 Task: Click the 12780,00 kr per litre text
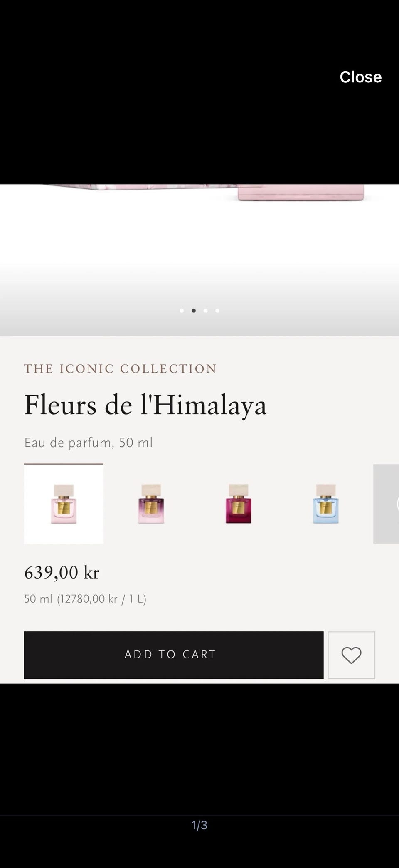pyautogui.click(x=101, y=599)
